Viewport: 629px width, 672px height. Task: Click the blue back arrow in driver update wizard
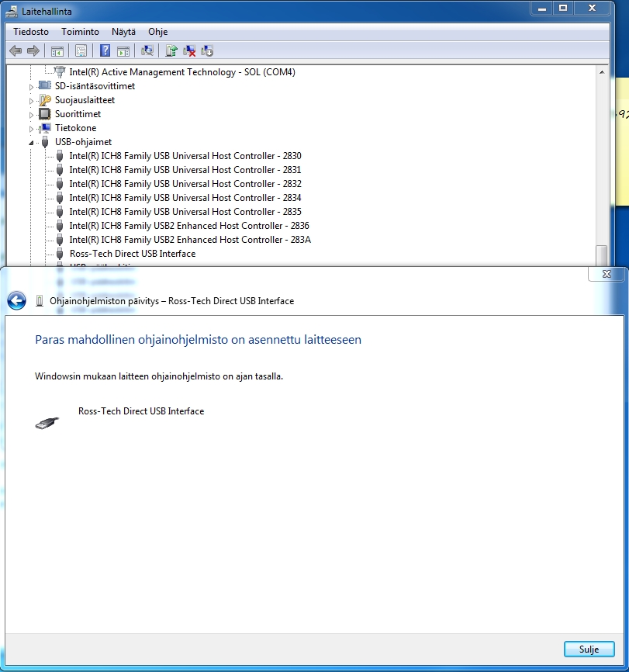(16, 301)
